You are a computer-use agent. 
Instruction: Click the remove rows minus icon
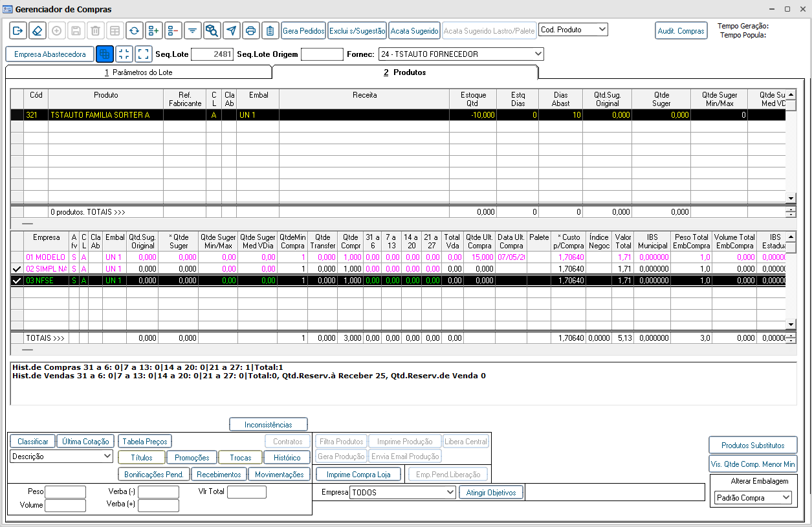pyautogui.click(x=173, y=30)
